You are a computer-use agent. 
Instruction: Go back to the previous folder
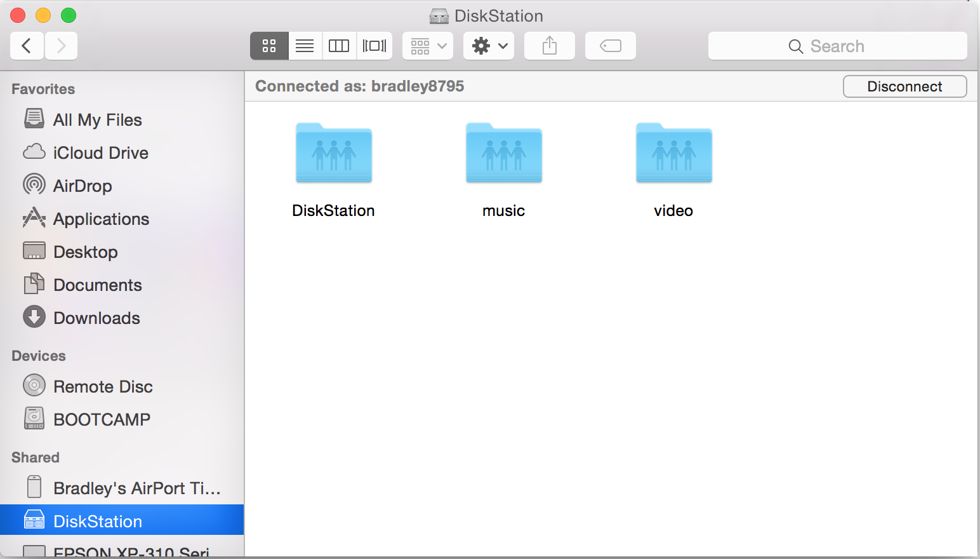pos(27,46)
